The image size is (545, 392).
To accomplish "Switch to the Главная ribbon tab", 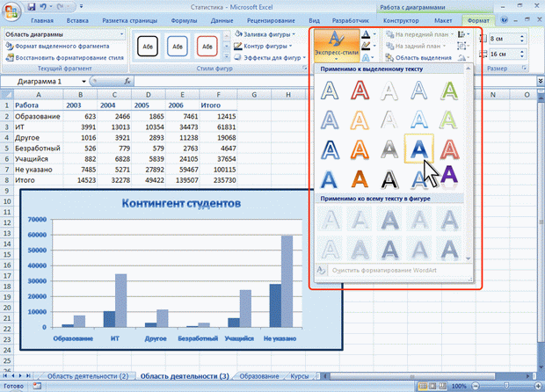I will click(x=42, y=21).
